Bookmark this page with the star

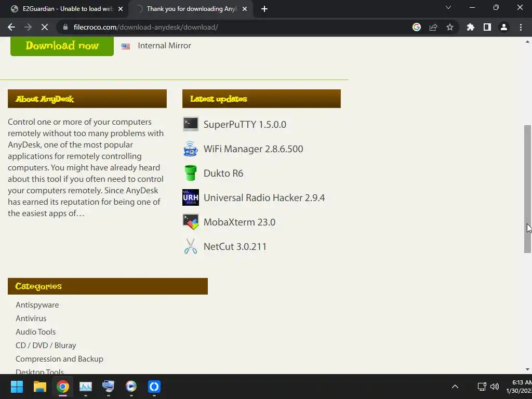tap(450, 27)
